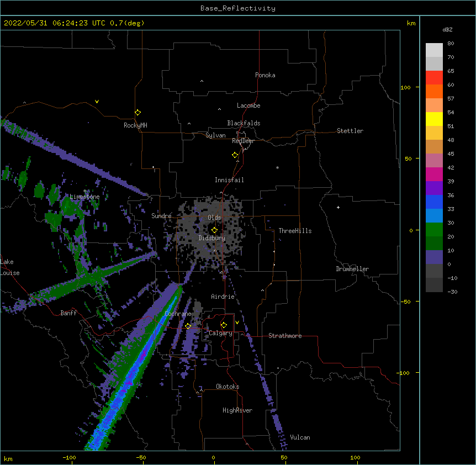Click the yellow diamond marker inside Calgary
Screen dimensions: 476x465
pos(224,325)
